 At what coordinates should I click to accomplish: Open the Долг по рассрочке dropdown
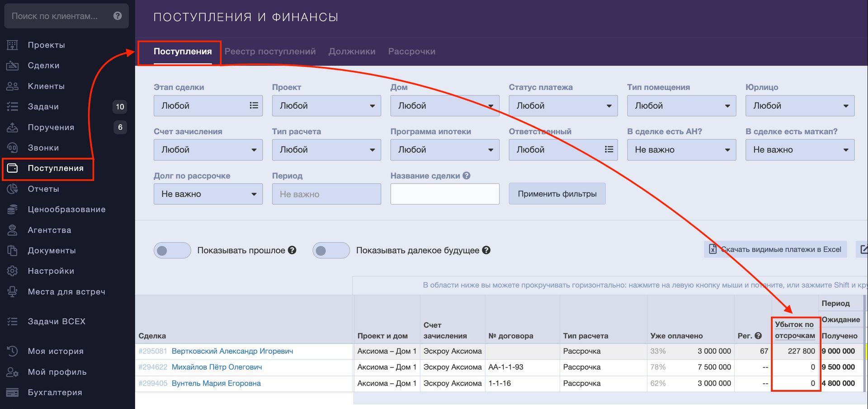208,194
